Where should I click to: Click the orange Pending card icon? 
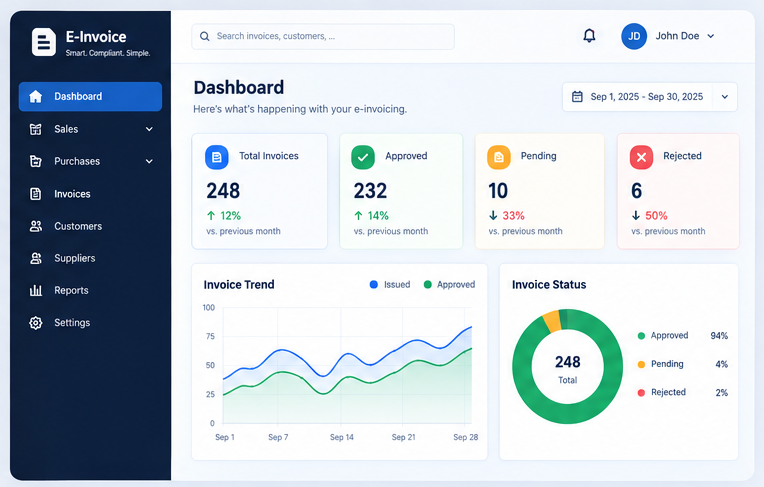pyautogui.click(x=499, y=157)
